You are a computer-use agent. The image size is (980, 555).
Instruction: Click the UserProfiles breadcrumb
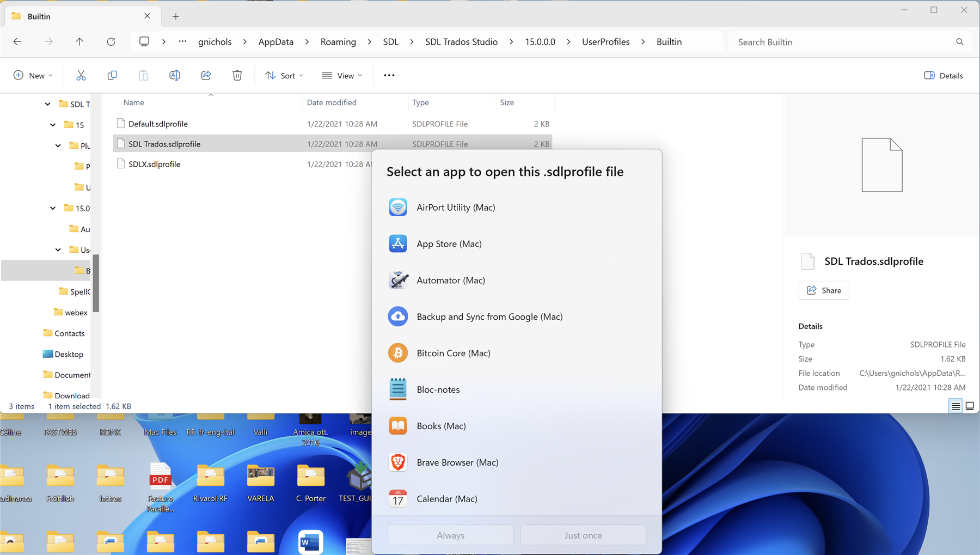tap(605, 42)
